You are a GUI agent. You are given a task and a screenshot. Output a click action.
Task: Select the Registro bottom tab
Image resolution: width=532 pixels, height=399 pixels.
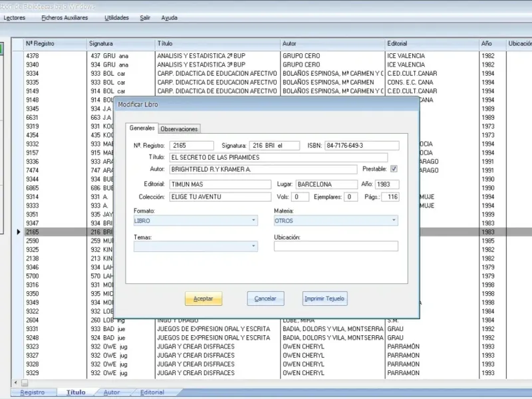click(33, 392)
